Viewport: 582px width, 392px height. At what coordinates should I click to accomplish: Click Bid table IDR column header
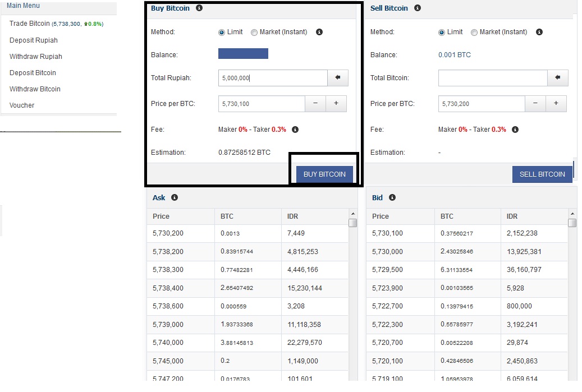point(512,216)
